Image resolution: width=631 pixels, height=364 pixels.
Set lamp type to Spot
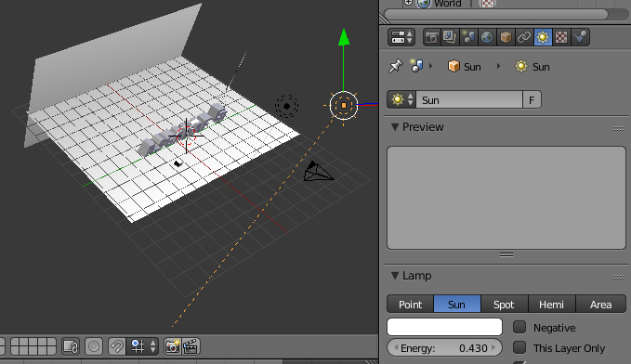pyautogui.click(x=504, y=304)
